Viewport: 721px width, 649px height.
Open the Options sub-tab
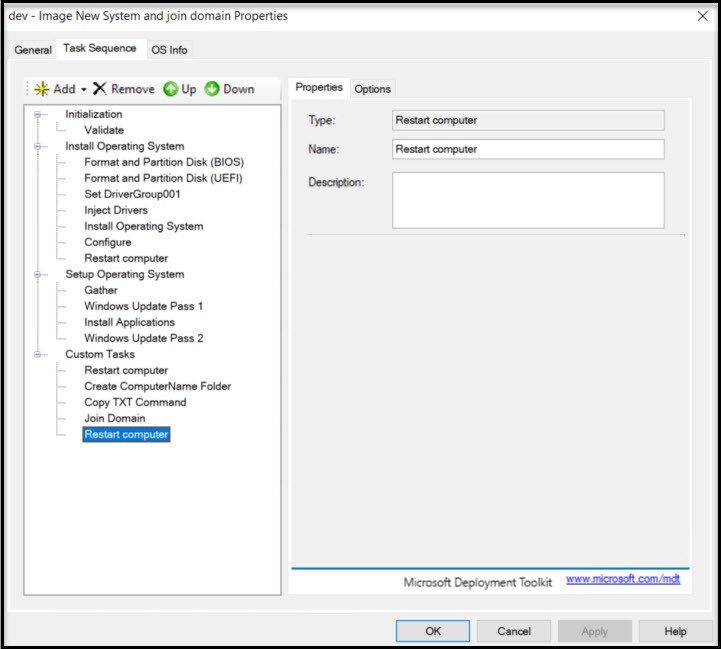(x=372, y=89)
